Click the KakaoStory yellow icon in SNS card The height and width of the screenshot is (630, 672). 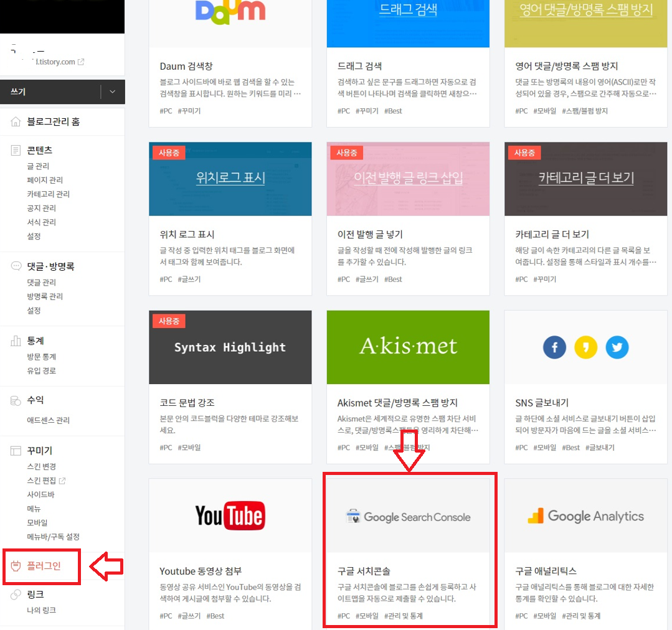(586, 347)
